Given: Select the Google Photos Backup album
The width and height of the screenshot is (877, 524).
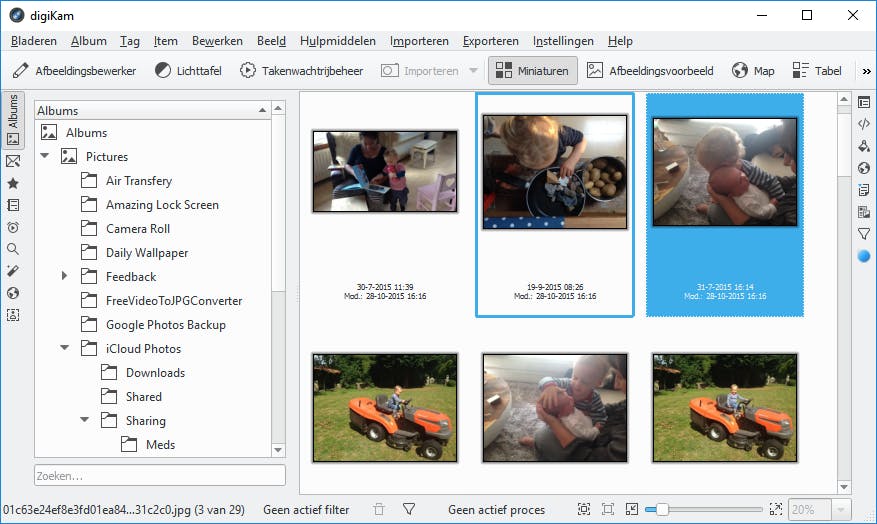Looking at the screenshot, I should point(166,324).
